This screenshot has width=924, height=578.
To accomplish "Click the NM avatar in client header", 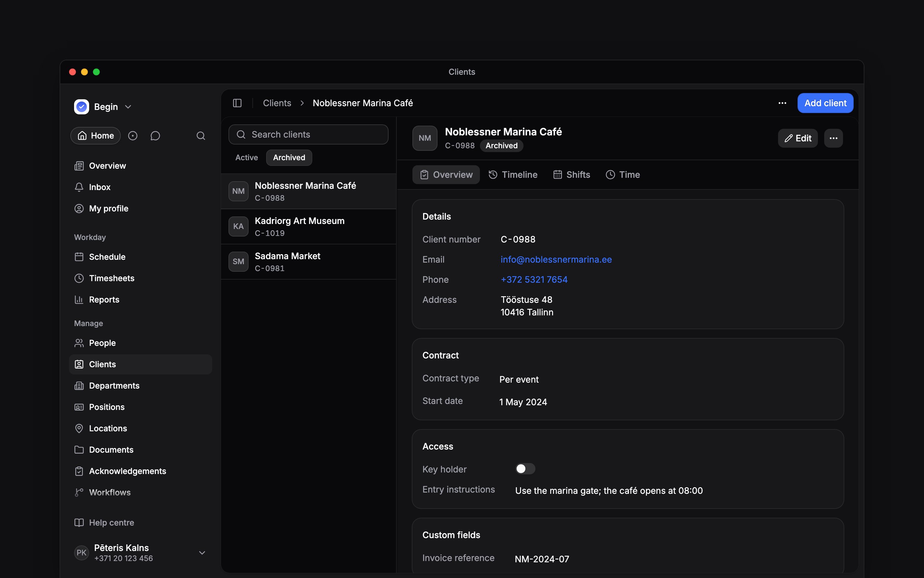I will (x=425, y=139).
